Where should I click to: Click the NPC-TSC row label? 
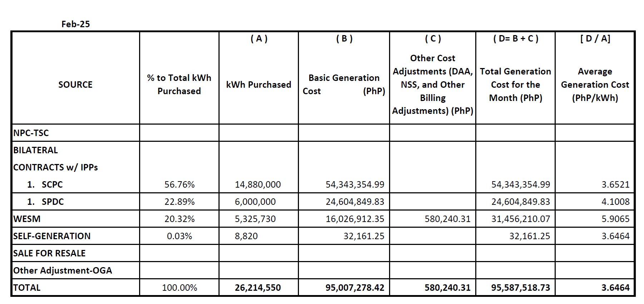pos(31,133)
